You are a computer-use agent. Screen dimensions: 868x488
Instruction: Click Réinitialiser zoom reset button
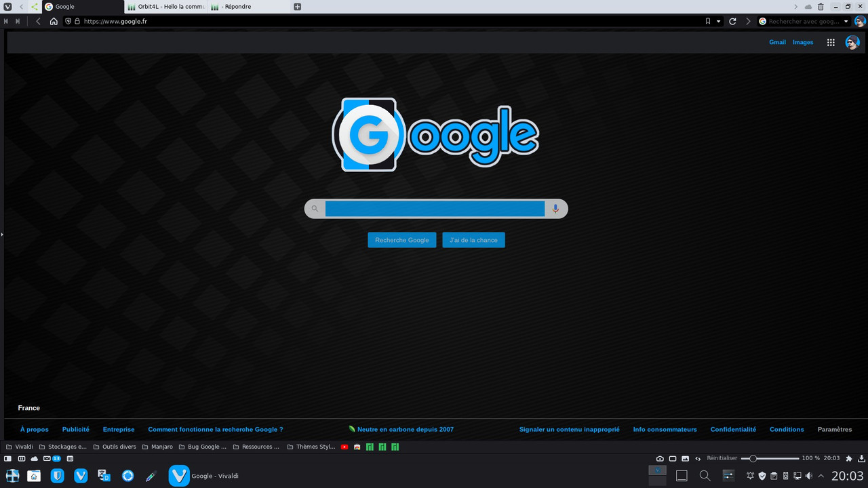722,459
